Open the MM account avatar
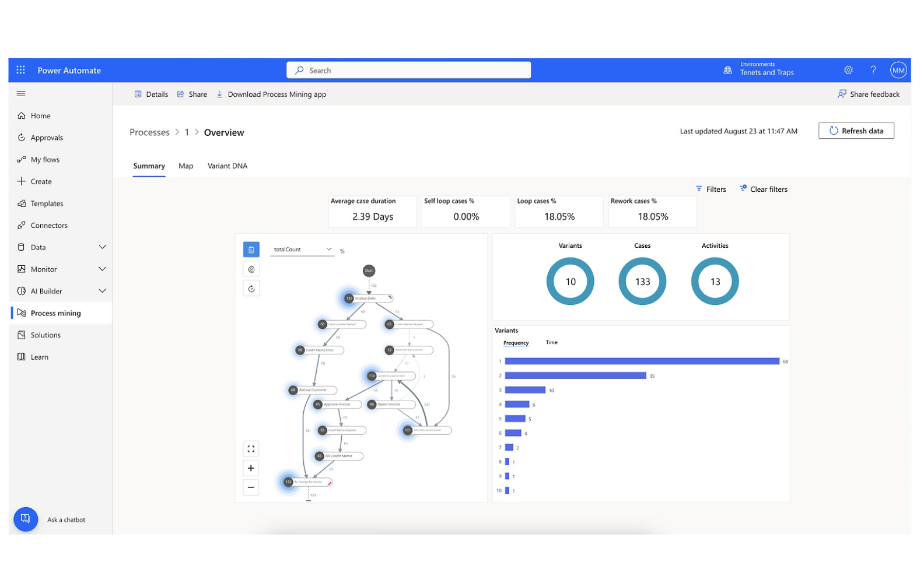Image resolution: width=924 pixels, height=583 pixels. 898,70
